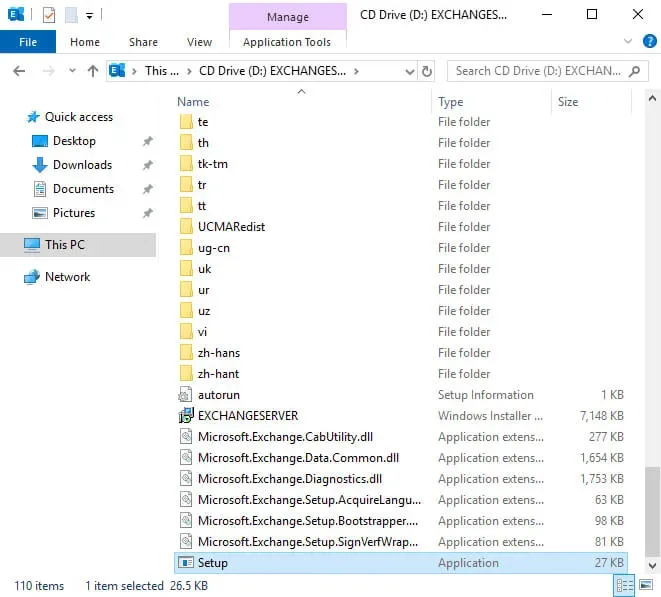Select the zh-hans folder icon

pyautogui.click(x=186, y=353)
